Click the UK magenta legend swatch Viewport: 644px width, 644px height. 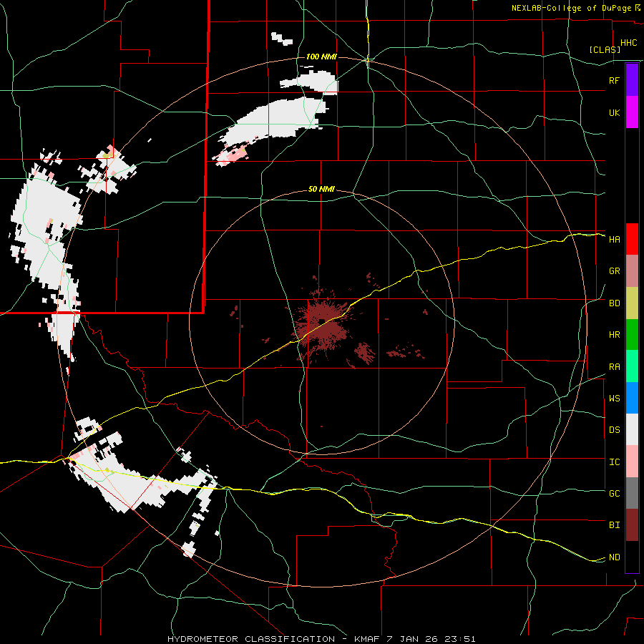tap(632, 112)
